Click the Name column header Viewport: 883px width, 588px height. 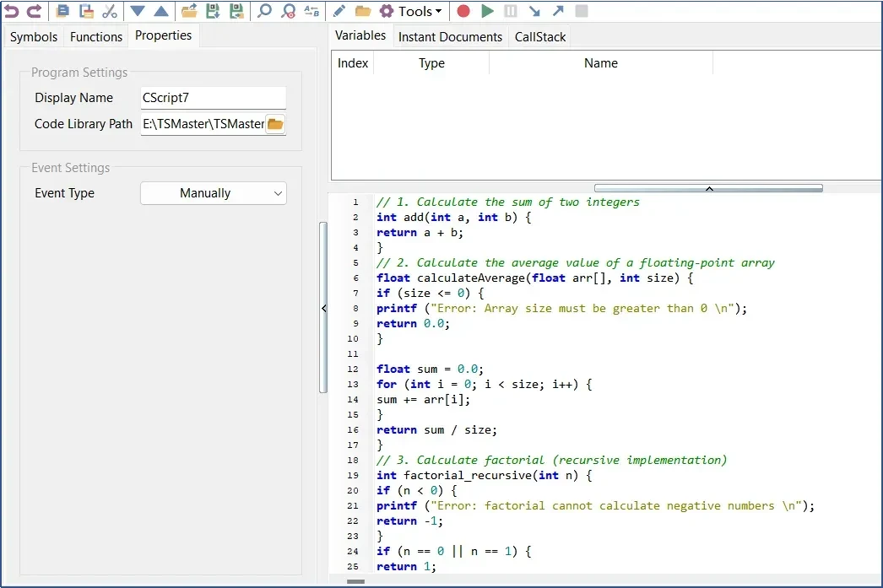coord(601,63)
